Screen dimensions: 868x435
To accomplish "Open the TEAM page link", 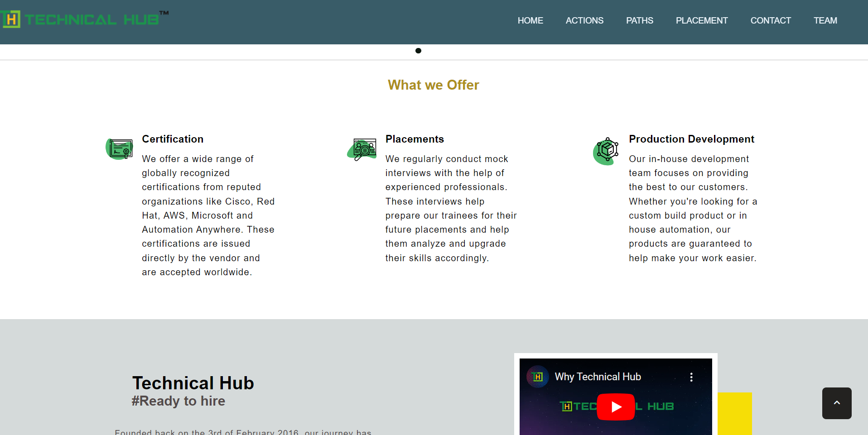I will coord(825,20).
